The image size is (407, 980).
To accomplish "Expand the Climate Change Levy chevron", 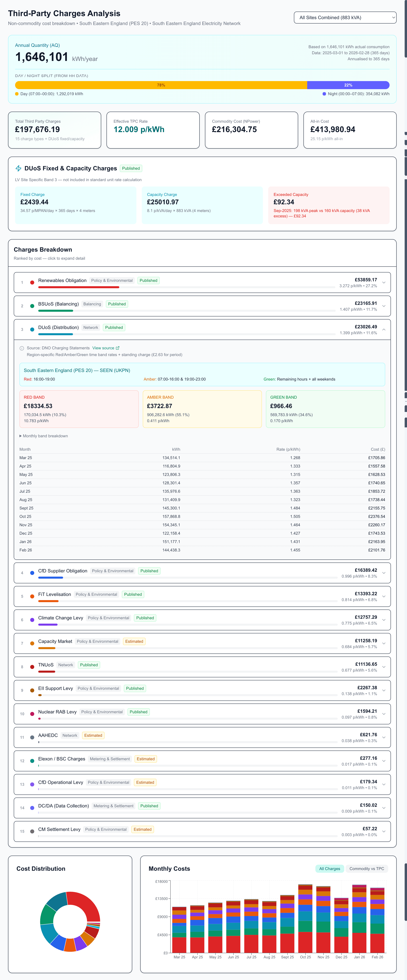I will [x=384, y=620].
